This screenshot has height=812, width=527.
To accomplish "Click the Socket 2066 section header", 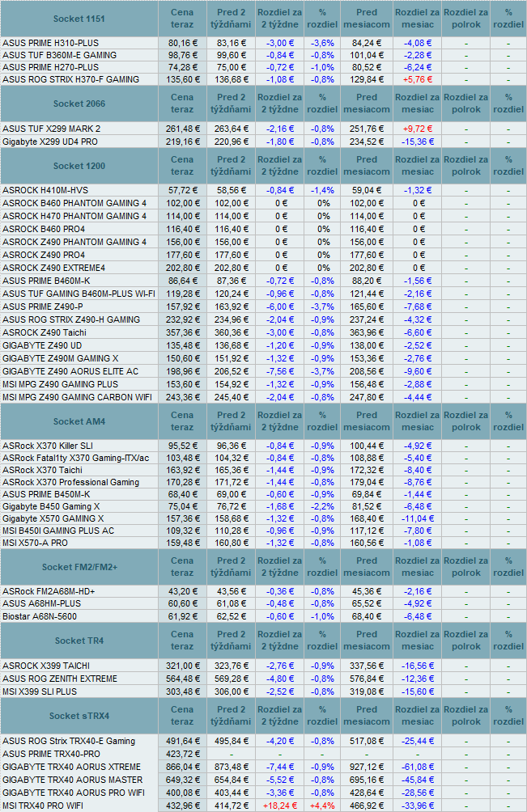I will coord(79,104).
